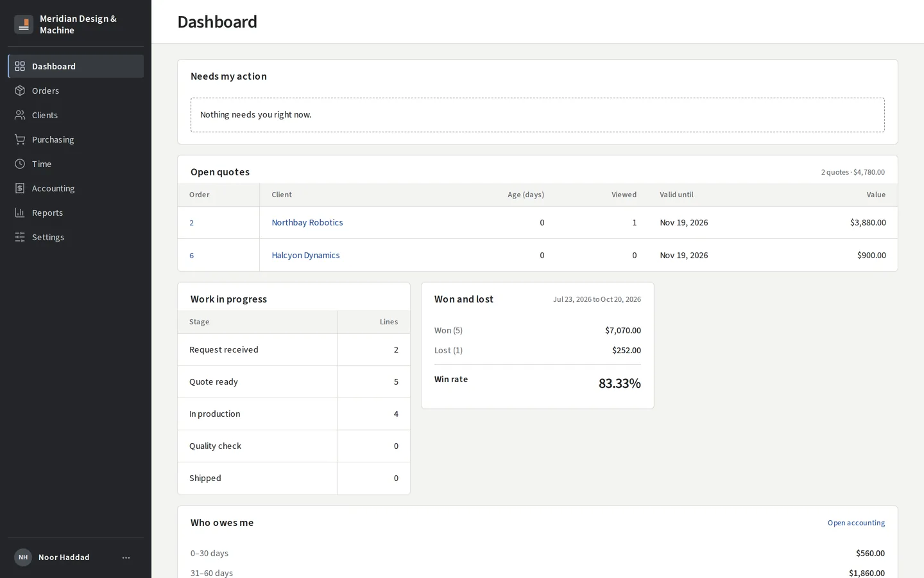Click the '2 quotes · $4,780.00' summary
Screen dimensions: 924x578
click(x=853, y=172)
